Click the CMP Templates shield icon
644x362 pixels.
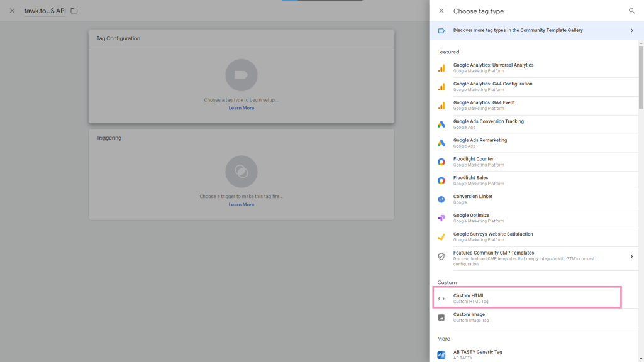(441, 256)
